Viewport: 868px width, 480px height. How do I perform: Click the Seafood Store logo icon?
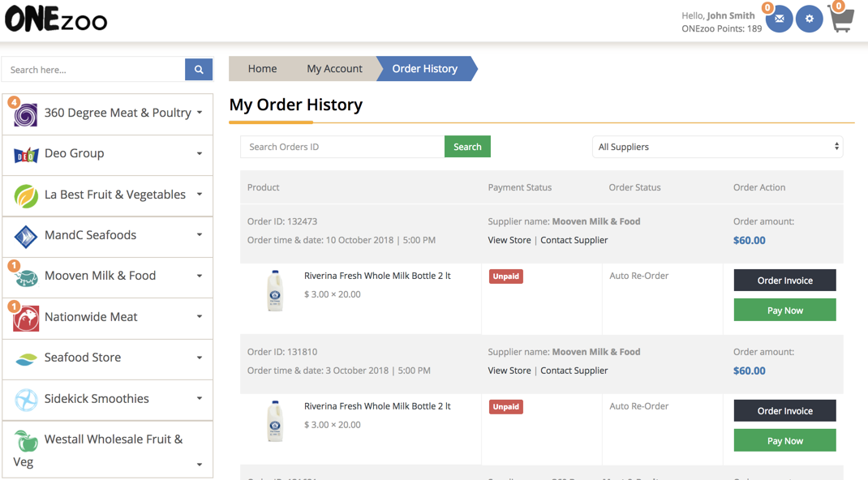click(x=26, y=359)
